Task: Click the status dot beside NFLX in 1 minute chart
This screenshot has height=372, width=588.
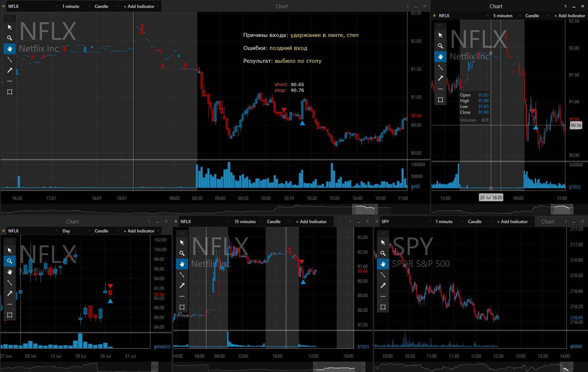Action: 4,6
